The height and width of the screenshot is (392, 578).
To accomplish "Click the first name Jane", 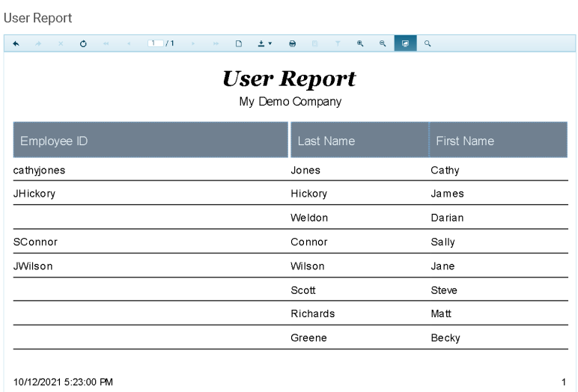I will 442,266.
